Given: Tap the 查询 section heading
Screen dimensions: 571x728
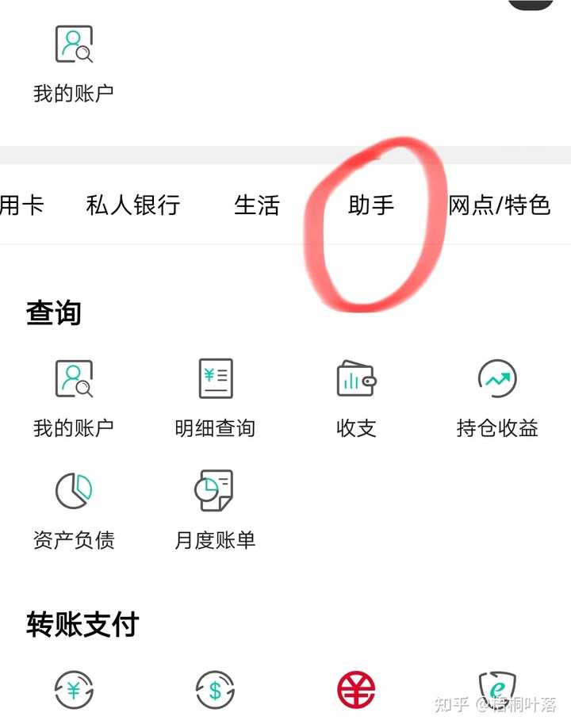Looking at the screenshot, I should tap(53, 312).
